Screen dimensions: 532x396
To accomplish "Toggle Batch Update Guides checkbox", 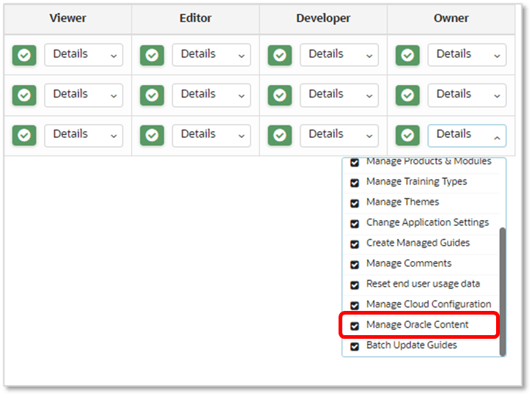I will coord(355,346).
